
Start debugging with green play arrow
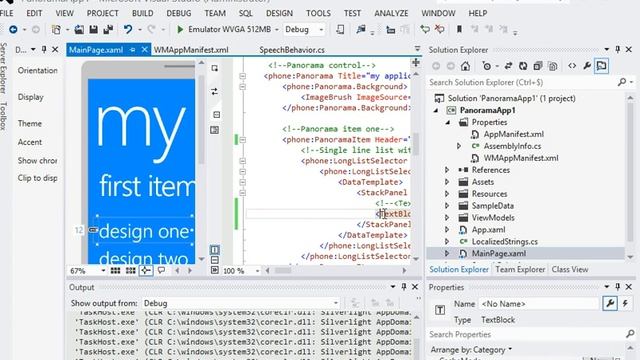coord(180,29)
